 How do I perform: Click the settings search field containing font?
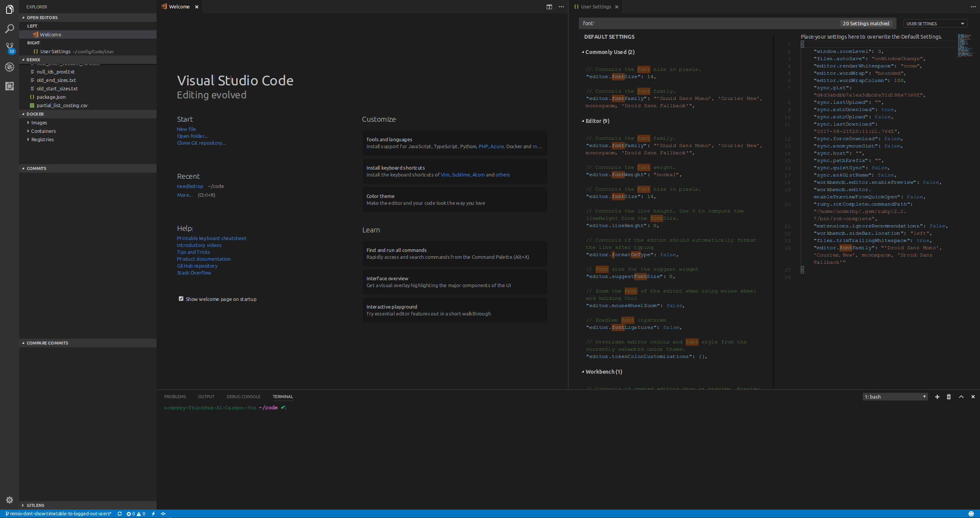click(708, 23)
